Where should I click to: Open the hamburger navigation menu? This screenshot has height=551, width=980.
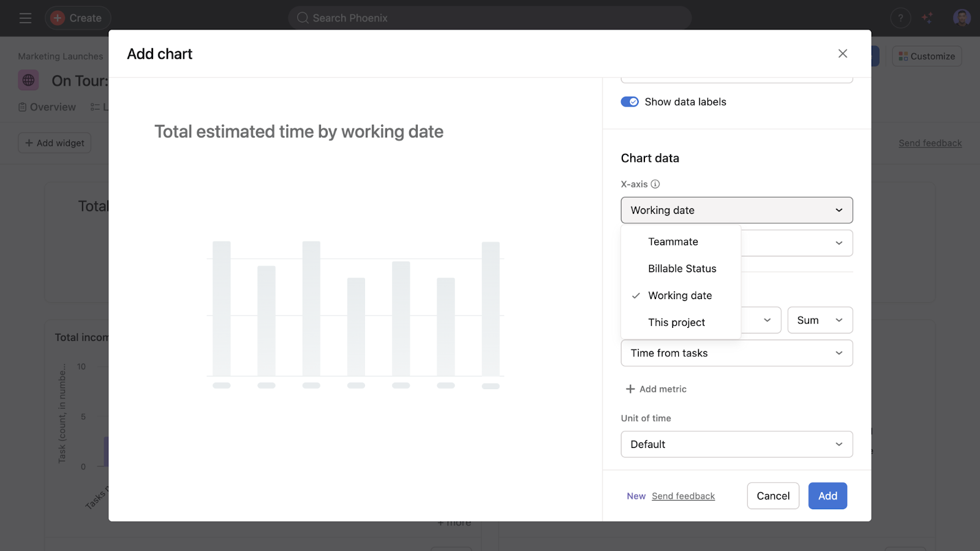tap(25, 18)
